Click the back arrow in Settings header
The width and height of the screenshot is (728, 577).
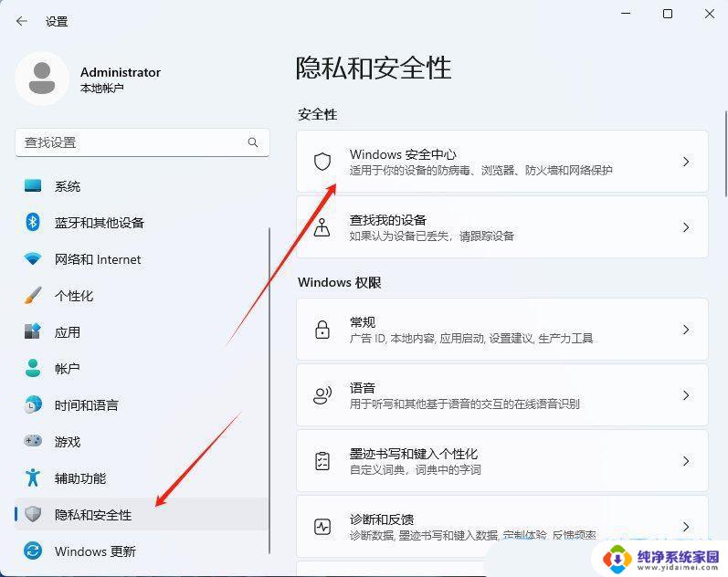click(x=22, y=21)
